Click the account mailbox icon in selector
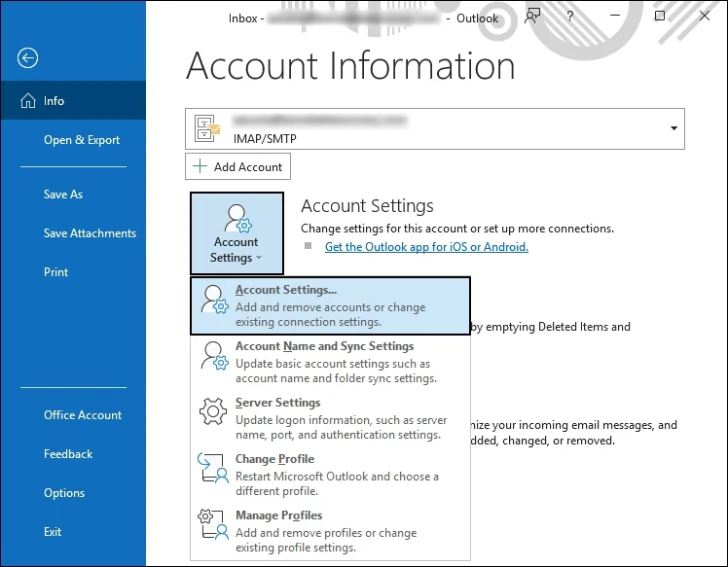 tap(206, 128)
